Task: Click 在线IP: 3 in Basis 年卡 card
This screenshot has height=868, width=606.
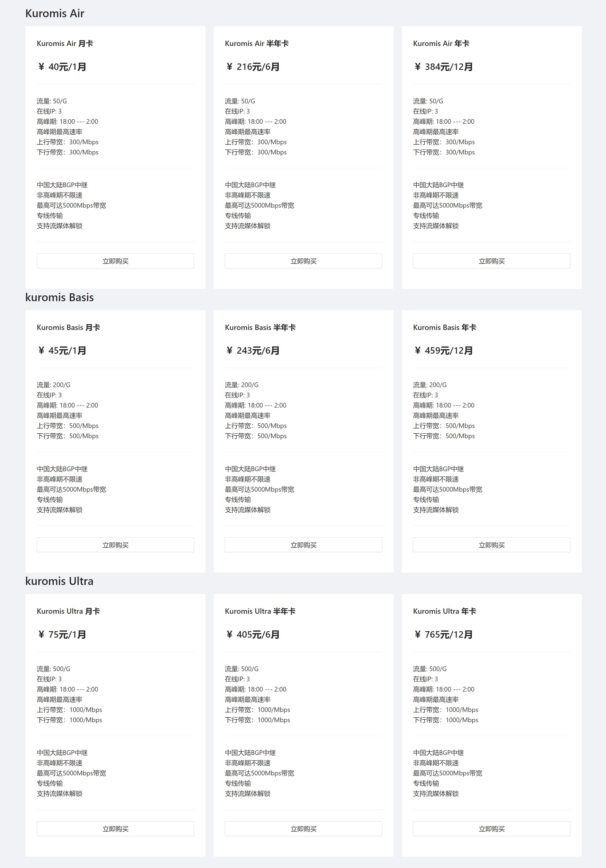Action: 425,395
